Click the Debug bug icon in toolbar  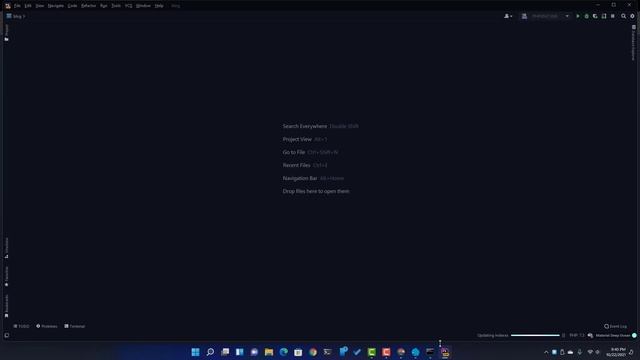[x=587, y=16]
